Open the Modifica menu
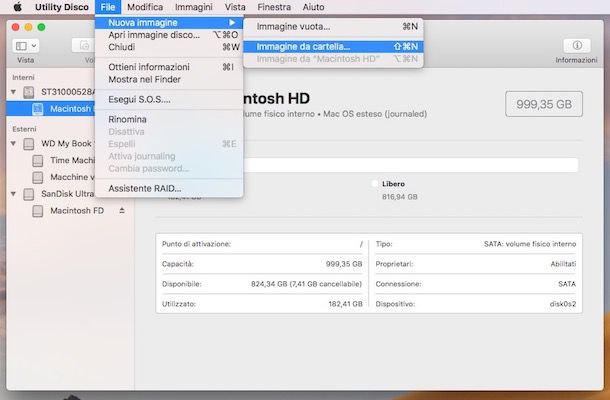The height and width of the screenshot is (400, 610). tap(145, 7)
